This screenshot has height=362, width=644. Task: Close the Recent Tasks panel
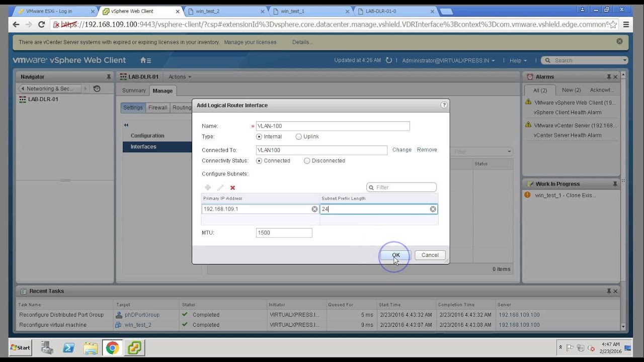[x=615, y=291]
